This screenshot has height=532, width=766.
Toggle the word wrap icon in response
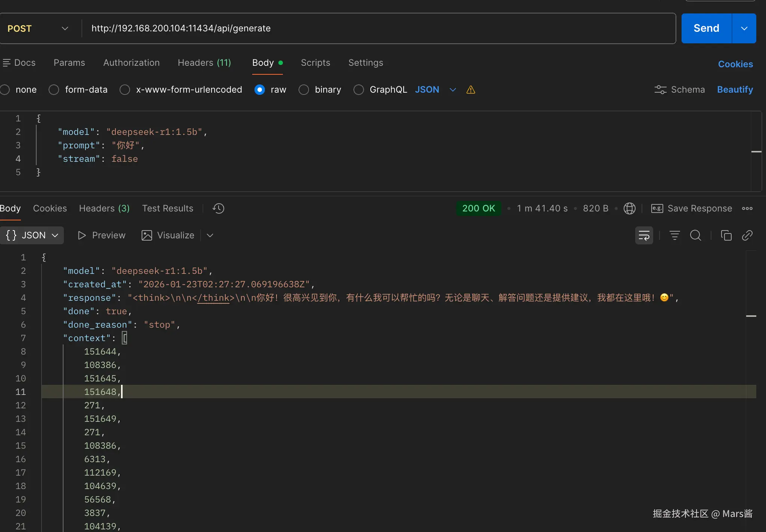pos(644,235)
